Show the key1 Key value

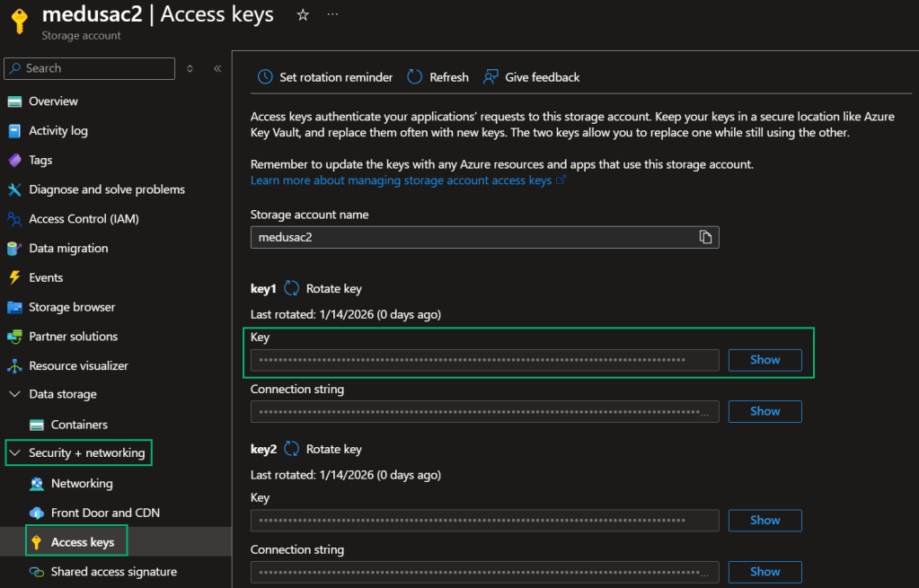click(x=764, y=360)
